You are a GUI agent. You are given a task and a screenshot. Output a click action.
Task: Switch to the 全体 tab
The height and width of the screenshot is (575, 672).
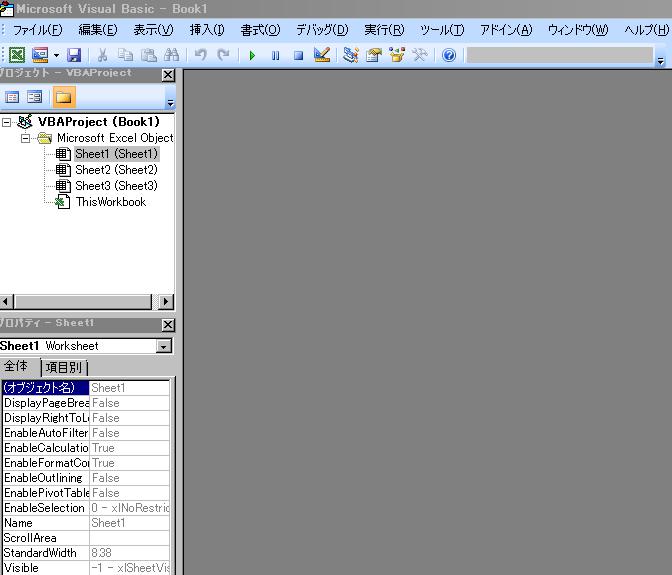(16, 366)
